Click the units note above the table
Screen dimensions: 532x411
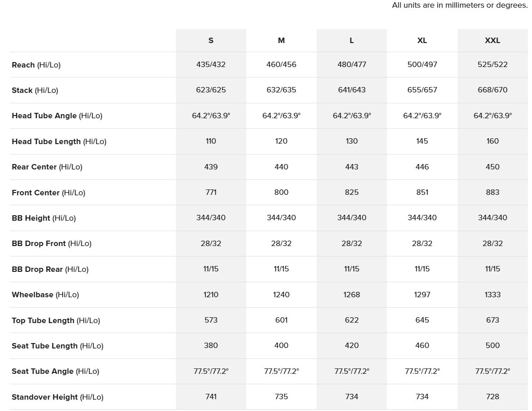[459, 5]
